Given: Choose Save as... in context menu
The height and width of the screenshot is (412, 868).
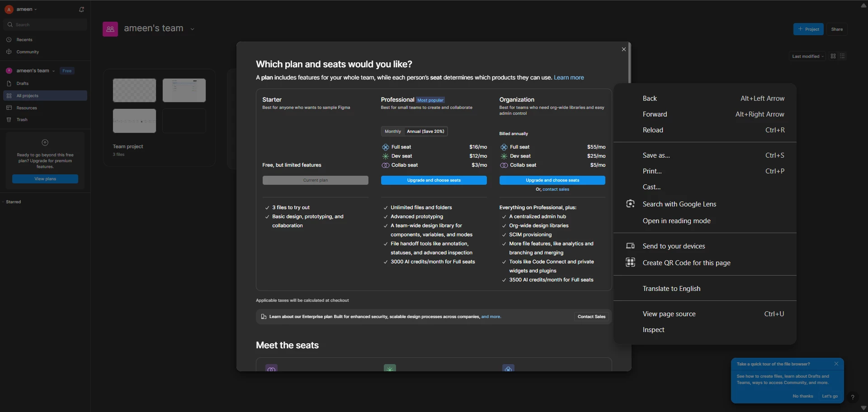Looking at the screenshot, I should pyautogui.click(x=705, y=155).
